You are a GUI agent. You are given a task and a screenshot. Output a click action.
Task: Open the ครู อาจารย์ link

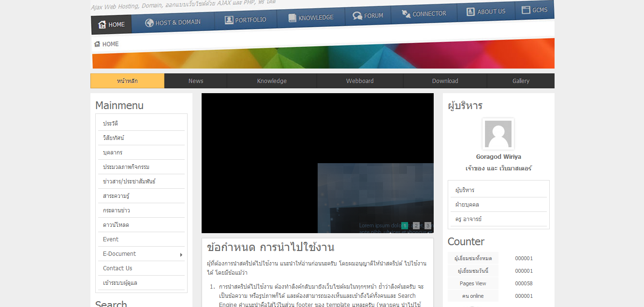point(498,219)
